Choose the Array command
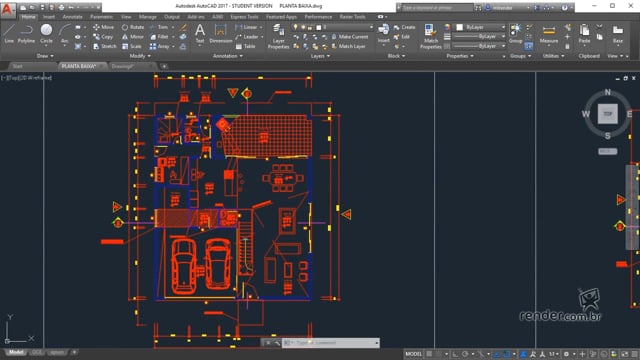This screenshot has height=360, width=640. (x=159, y=47)
